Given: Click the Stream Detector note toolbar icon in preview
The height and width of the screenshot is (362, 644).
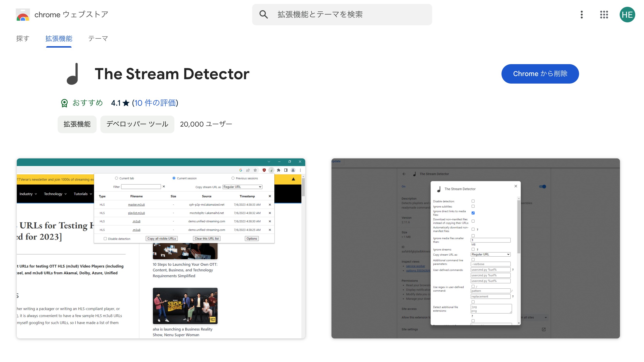Looking at the screenshot, I should (x=271, y=170).
